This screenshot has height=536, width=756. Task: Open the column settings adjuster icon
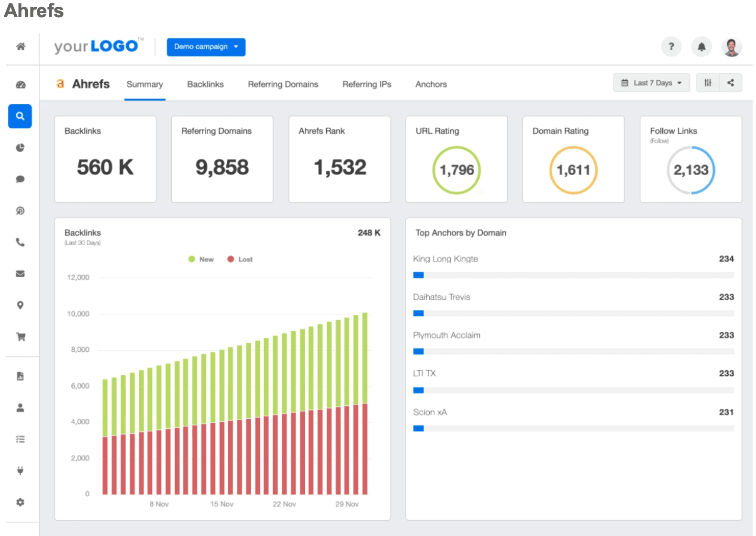pos(708,83)
